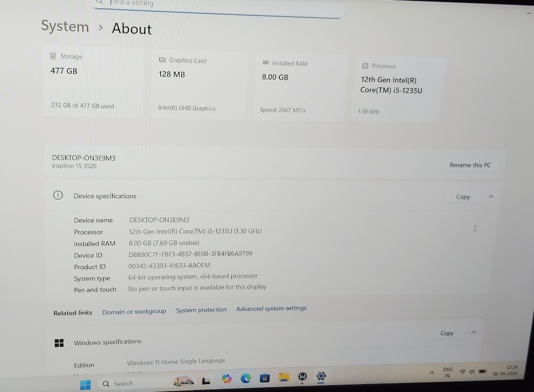Launch Microsoft Edge from taskbar
This screenshot has height=392, width=534.
pos(246,378)
